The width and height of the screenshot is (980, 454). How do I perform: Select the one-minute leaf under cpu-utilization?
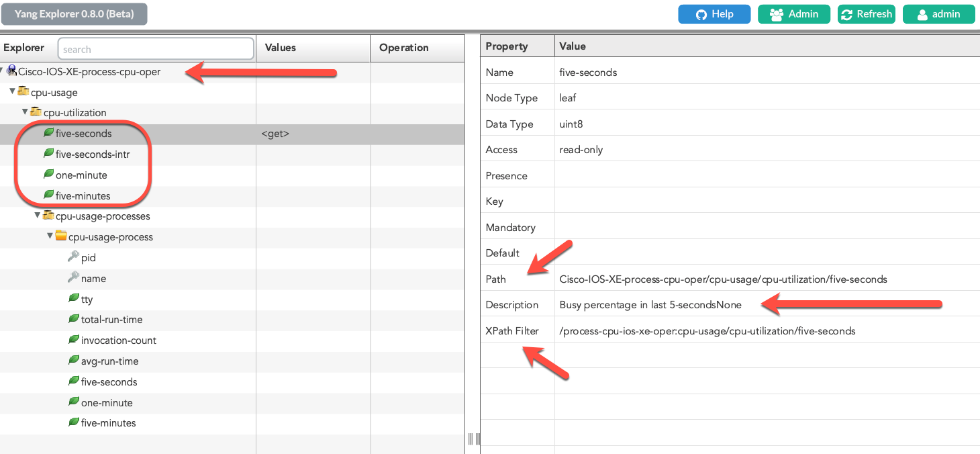(x=81, y=175)
